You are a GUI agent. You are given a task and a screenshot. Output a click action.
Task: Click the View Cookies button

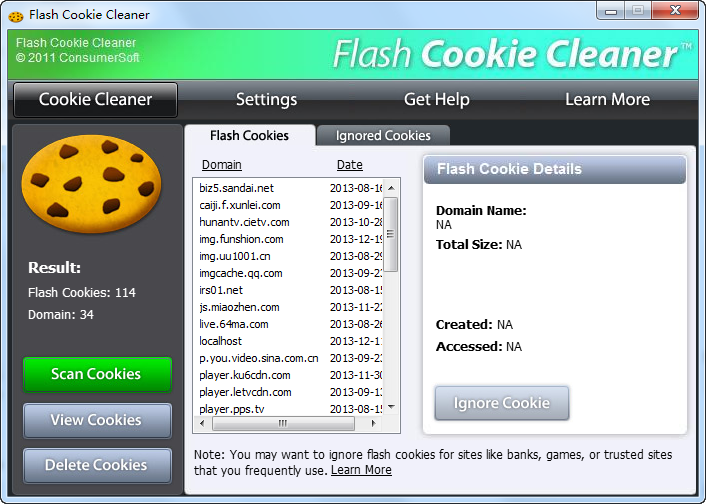(x=97, y=420)
